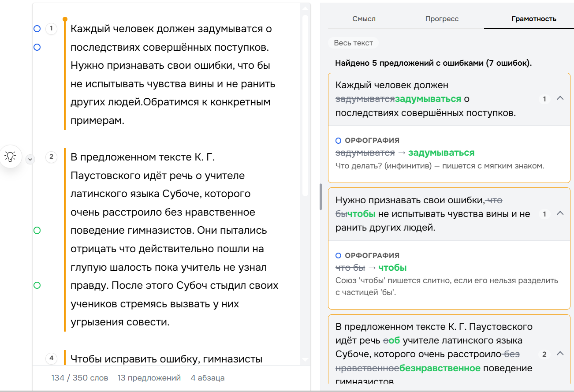Click error count badge on 'Нужно признавать' card
The height and width of the screenshot is (392, 574).
tap(544, 214)
